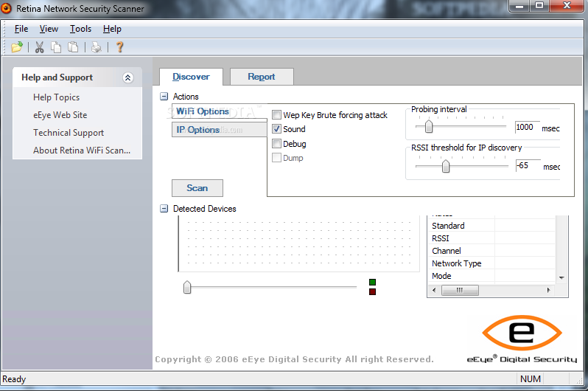Collapse the Actions section
The image size is (588, 391).
point(164,97)
